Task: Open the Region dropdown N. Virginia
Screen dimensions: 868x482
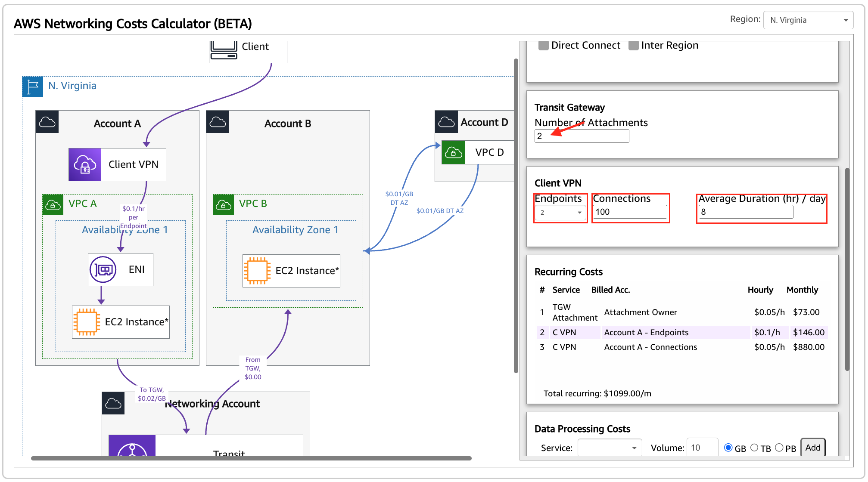Action: click(808, 20)
